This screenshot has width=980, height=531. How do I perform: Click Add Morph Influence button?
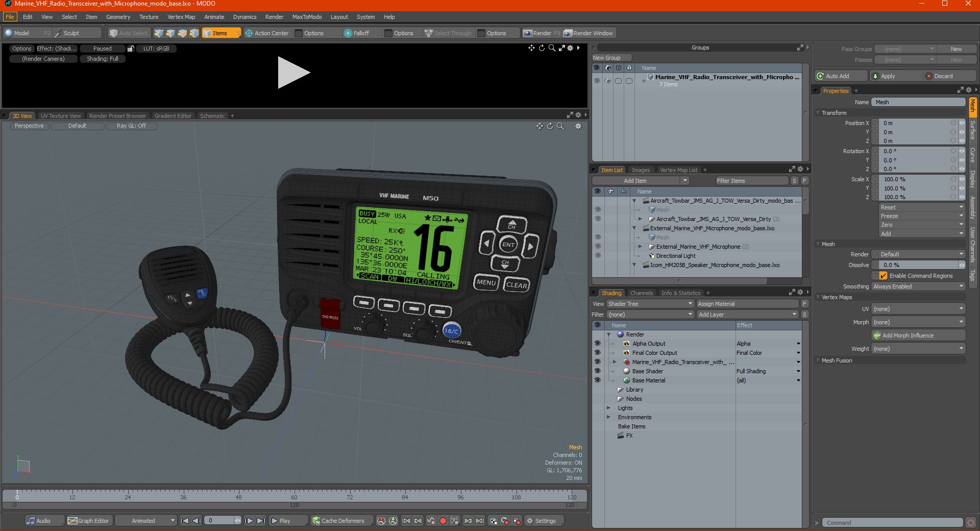pos(918,335)
